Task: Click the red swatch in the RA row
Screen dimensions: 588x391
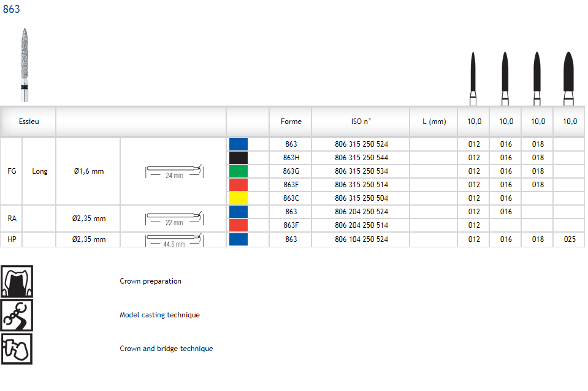Action: [x=238, y=225]
